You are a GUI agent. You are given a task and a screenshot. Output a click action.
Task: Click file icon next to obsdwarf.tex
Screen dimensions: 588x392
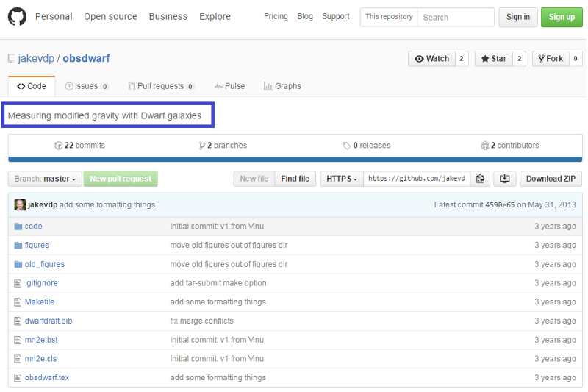18,378
